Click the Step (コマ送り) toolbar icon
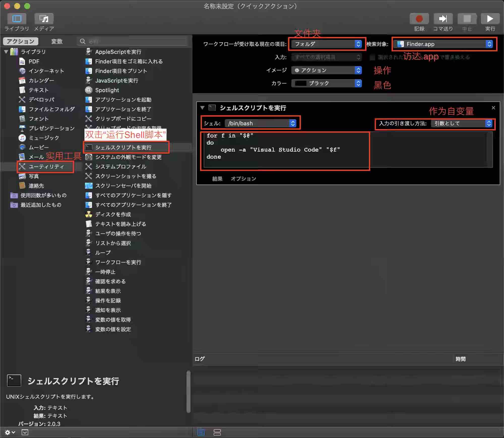Screen dimensions: 504x438 point(443,19)
